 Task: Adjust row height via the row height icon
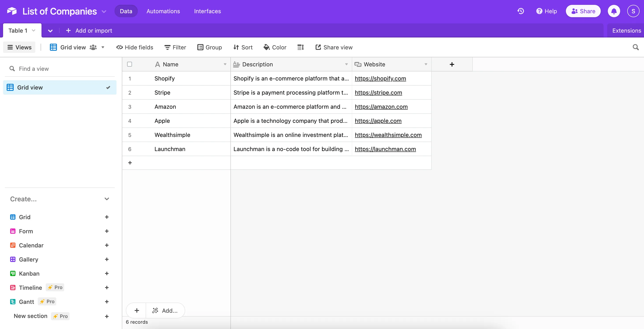[x=301, y=47]
